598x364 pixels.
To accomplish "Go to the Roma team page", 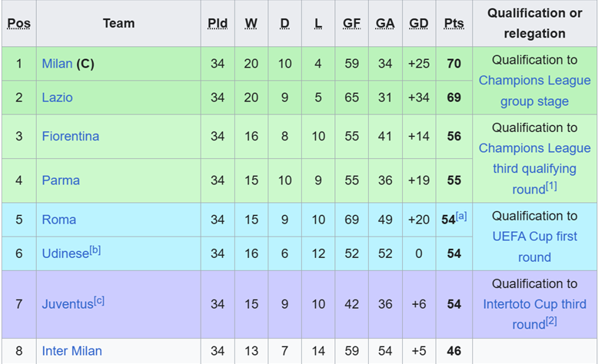I will tap(58, 220).
